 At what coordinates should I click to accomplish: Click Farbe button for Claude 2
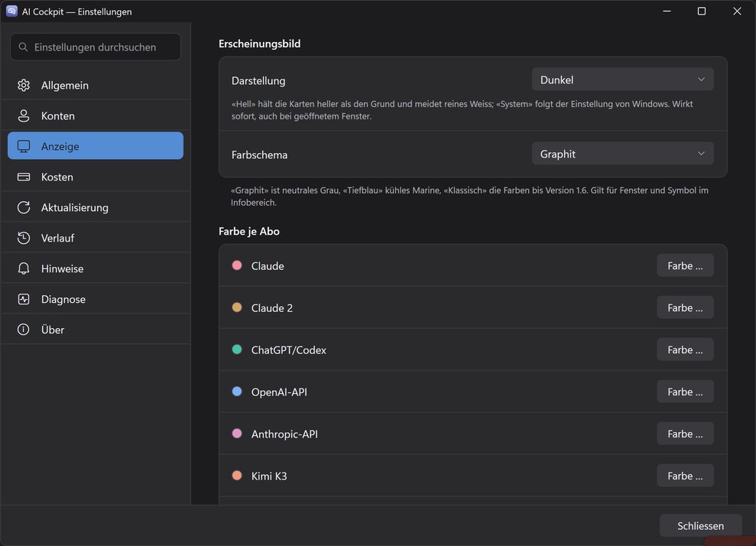click(685, 307)
